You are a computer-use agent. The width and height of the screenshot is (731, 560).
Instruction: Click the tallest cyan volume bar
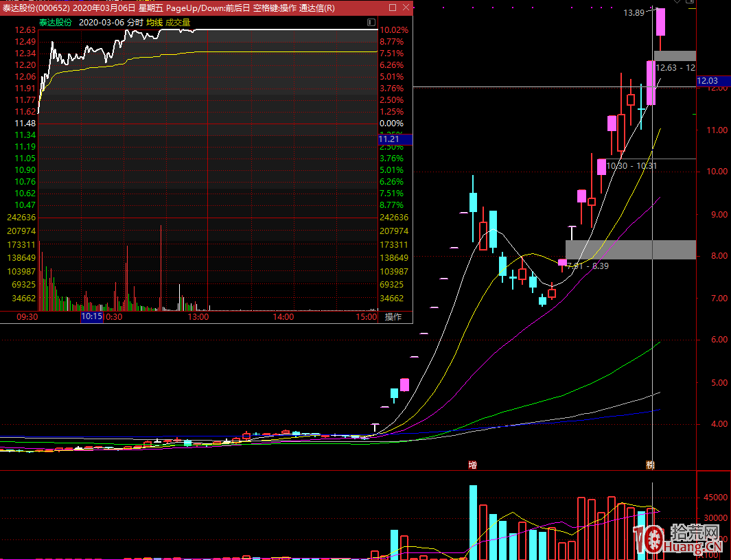point(473,522)
